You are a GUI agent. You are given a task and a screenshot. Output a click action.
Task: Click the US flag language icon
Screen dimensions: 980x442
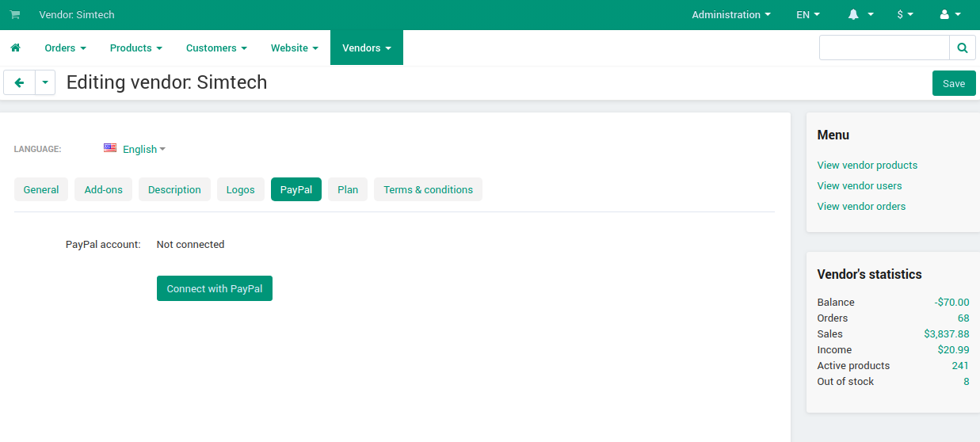pyautogui.click(x=110, y=148)
